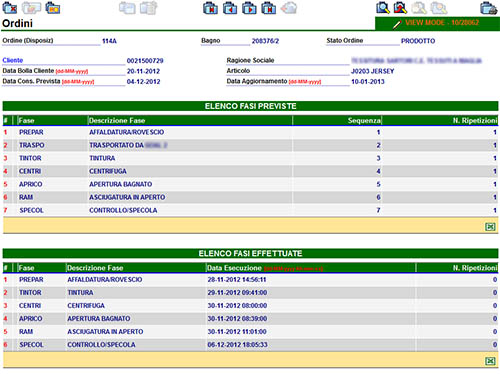Click ASCIUGATURA IN APERTO in Fasi Previste

[x=127, y=197]
